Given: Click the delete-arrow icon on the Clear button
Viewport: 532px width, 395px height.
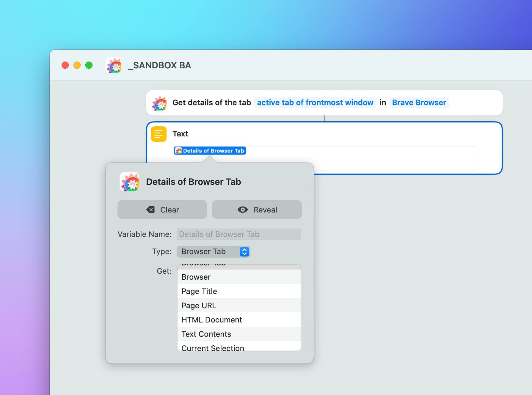Looking at the screenshot, I should 150,210.
